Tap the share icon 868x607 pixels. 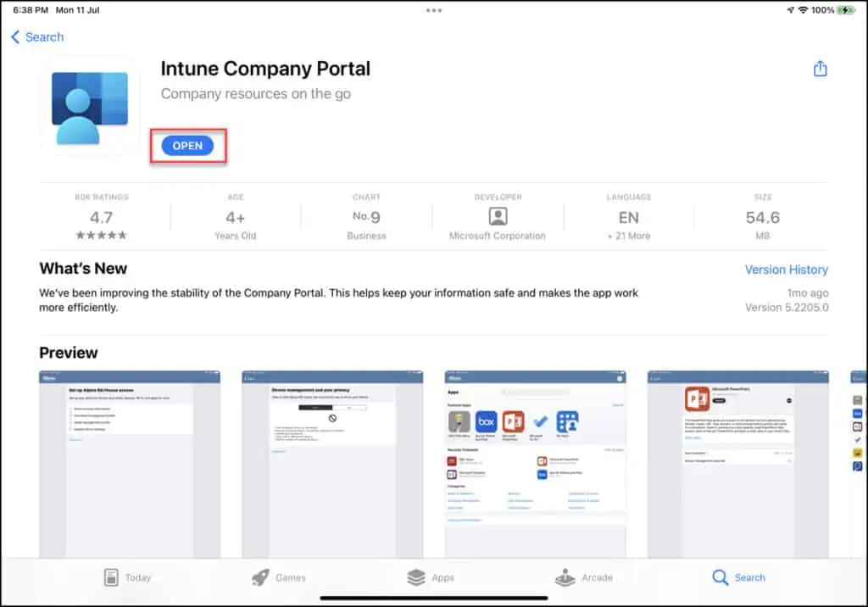820,68
